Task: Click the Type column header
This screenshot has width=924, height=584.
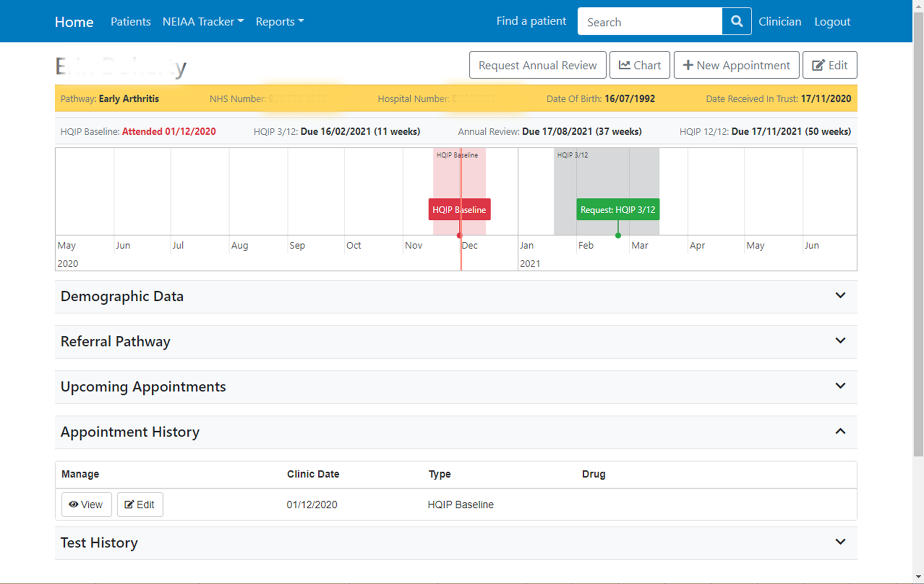Action: (440, 474)
